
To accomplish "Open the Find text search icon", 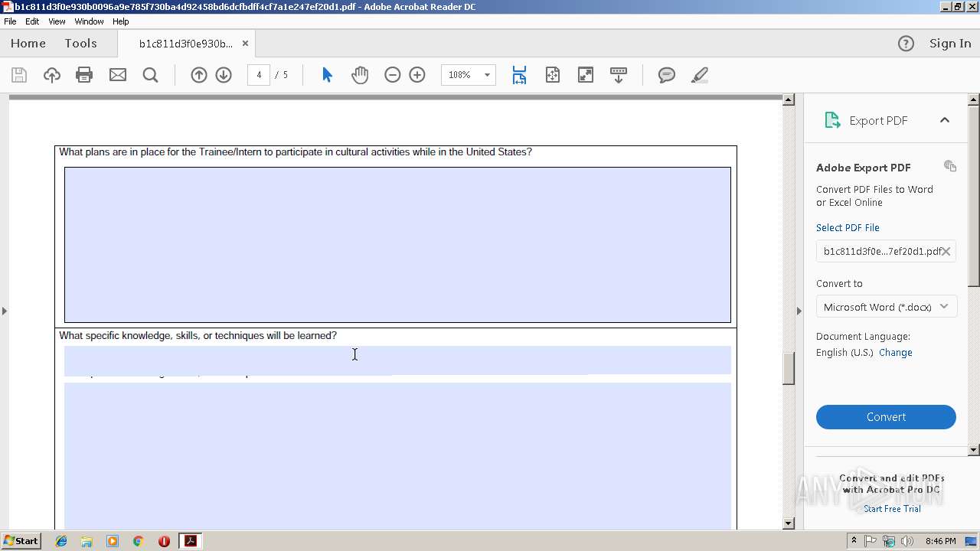I will click(x=151, y=75).
